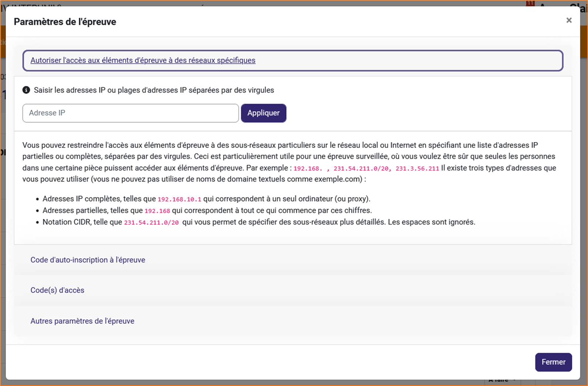Select the sample address 192.168.10.1
Image resolution: width=588 pixels, height=386 pixels.
click(180, 199)
